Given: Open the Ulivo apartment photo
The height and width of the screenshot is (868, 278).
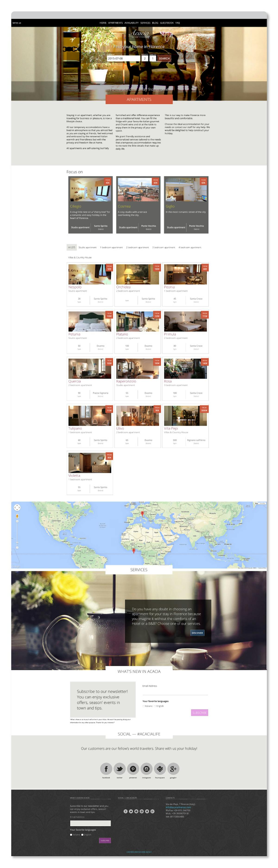Looking at the screenshot, I should [x=138, y=416].
